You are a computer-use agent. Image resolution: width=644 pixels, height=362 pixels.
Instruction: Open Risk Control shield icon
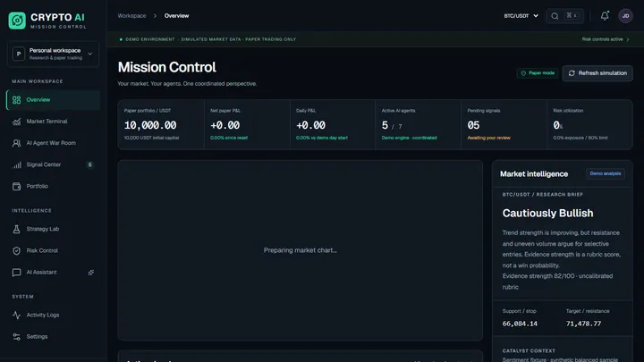coord(16,251)
